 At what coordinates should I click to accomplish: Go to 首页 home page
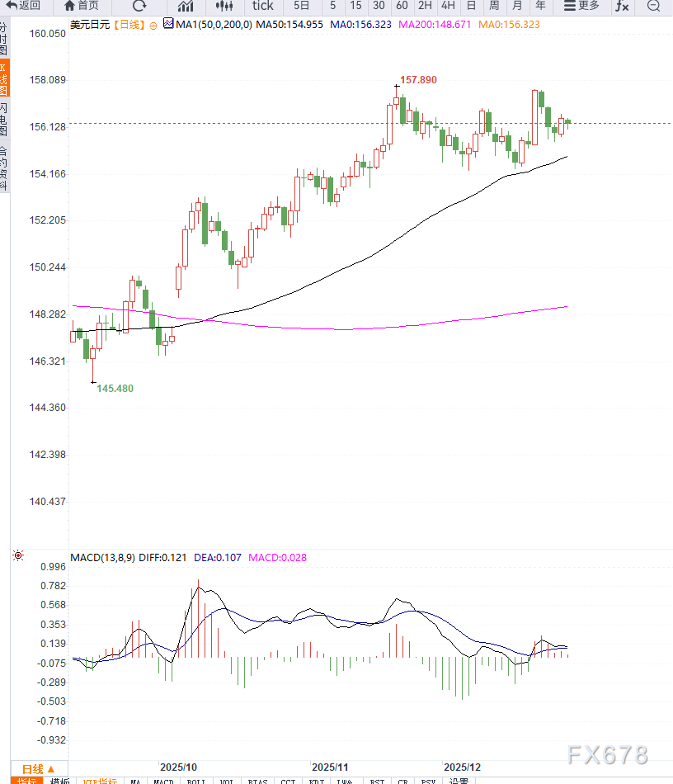81,6
